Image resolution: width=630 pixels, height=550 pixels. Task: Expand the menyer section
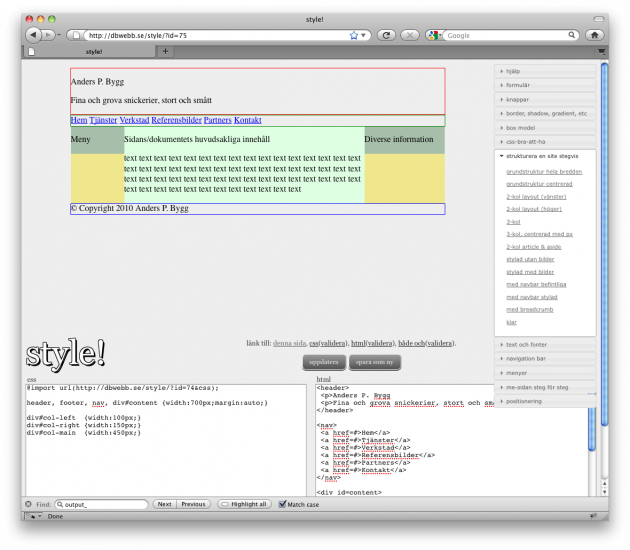(x=545, y=373)
